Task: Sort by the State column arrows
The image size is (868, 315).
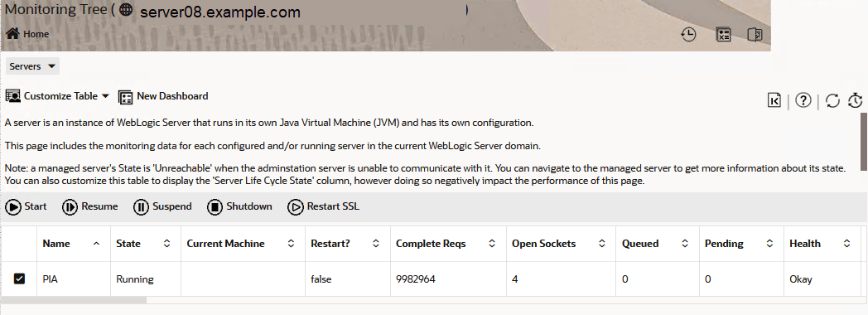Action: point(166,244)
